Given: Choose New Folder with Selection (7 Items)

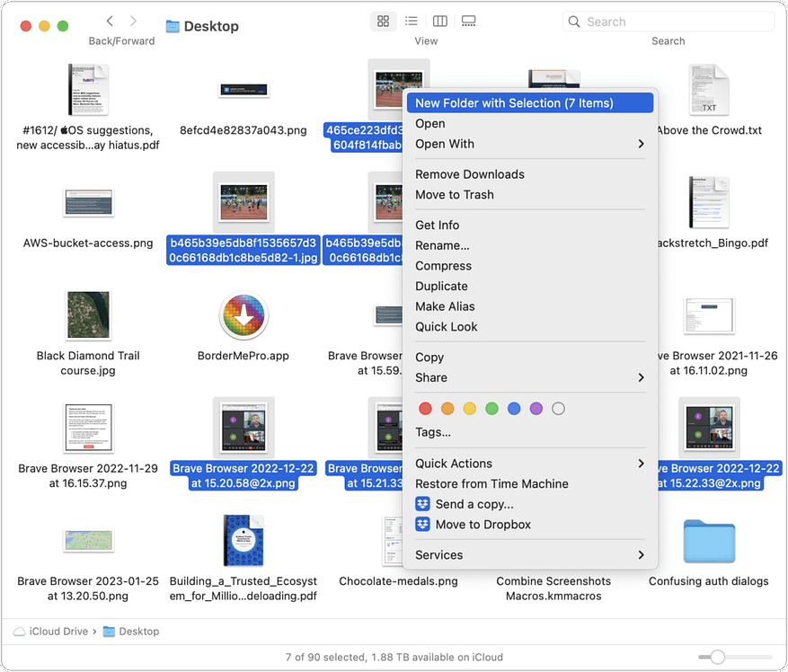Looking at the screenshot, I should coord(514,103).
